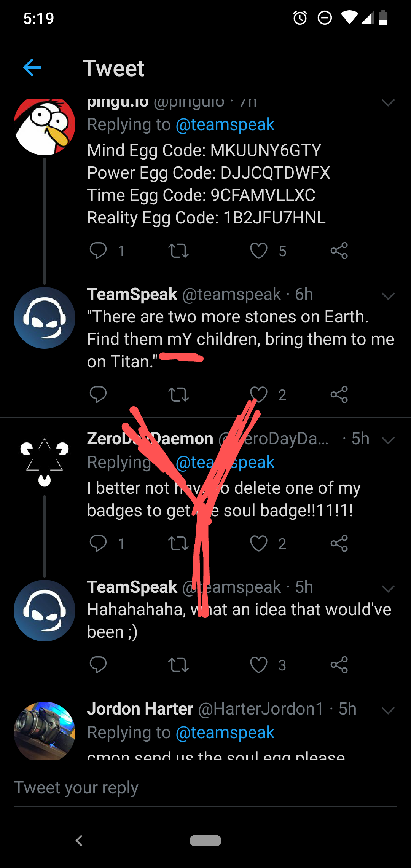The image size is (411, 868).
Task: Share TeamSpeak's "two more stones" tweet
Action: 339,394
